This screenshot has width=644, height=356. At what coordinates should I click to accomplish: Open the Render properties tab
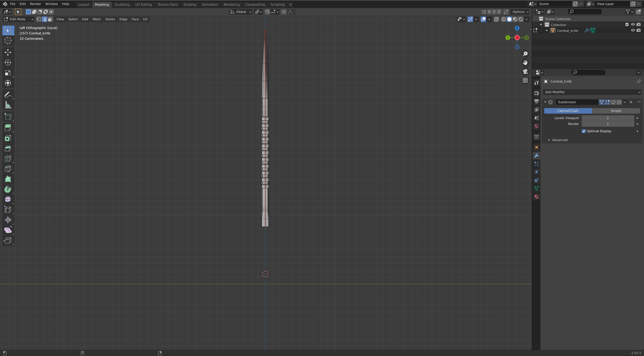coord(536,93)
